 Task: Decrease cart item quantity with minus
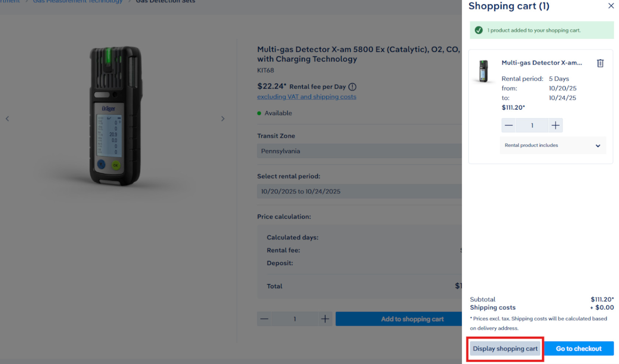tap(509, 126)
